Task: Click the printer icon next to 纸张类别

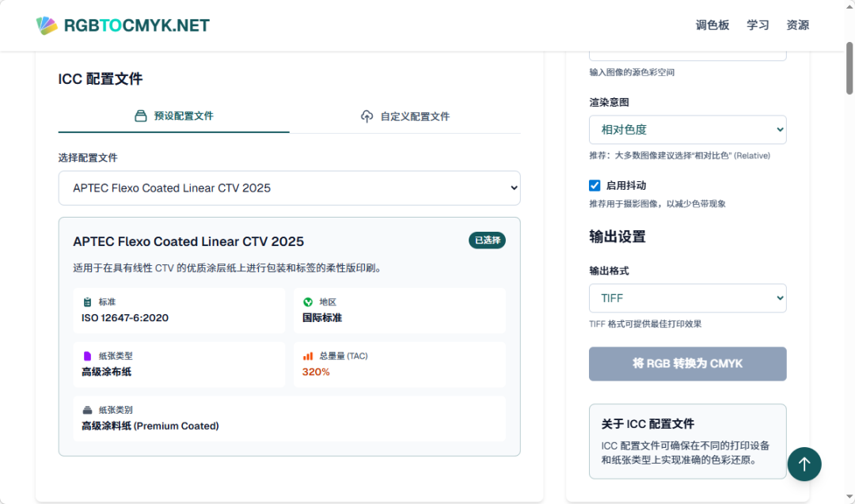Action: 87,410
